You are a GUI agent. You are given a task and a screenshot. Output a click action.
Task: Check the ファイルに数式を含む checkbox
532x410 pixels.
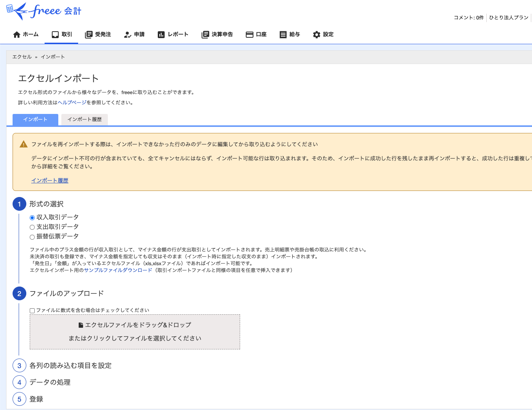(x=32, y=311)
